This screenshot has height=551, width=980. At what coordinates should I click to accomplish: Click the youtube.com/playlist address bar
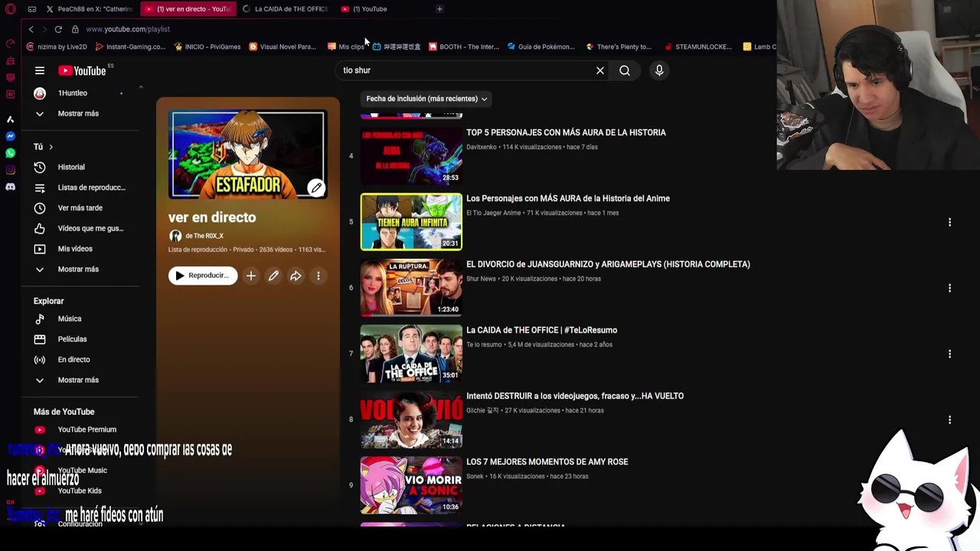tap(128, 29)
